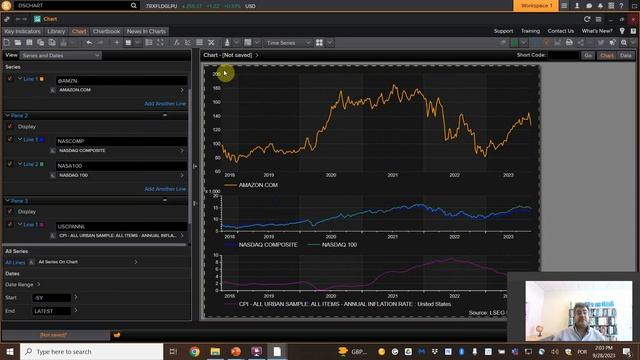Click the green color swatch for NASA100 line

point(42,164)
